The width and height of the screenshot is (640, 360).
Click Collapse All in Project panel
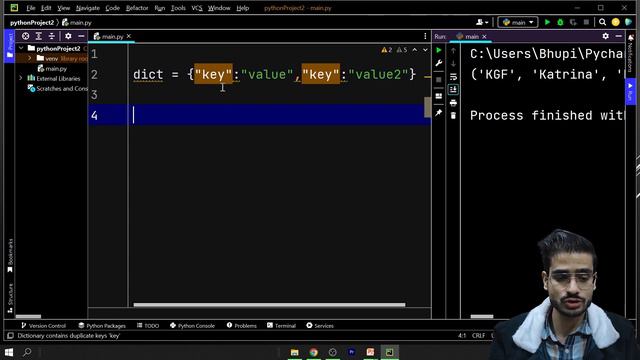pyautogui.click(x=52, y=36)
